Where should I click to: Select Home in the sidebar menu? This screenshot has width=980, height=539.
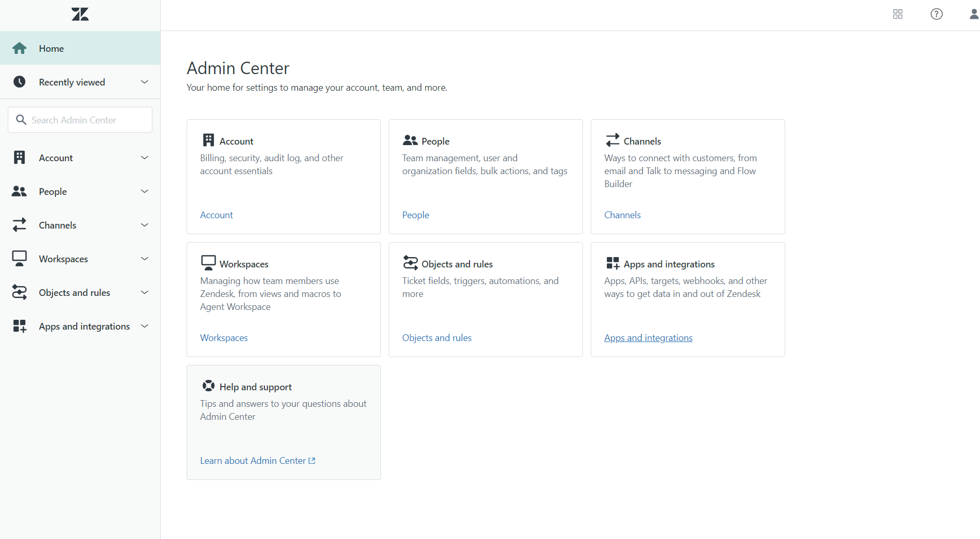[51, 48]
